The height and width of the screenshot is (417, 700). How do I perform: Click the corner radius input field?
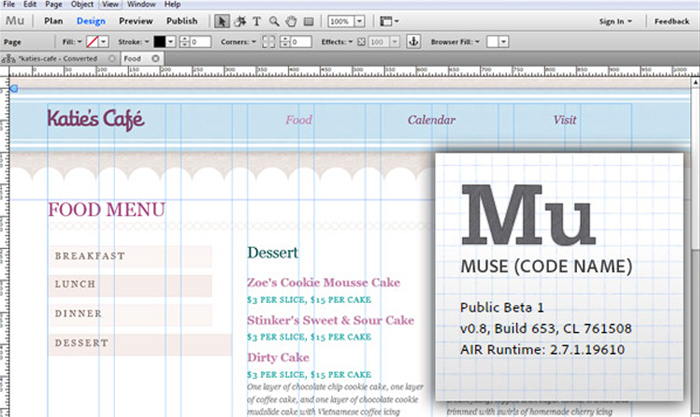(x=300, y=42)
